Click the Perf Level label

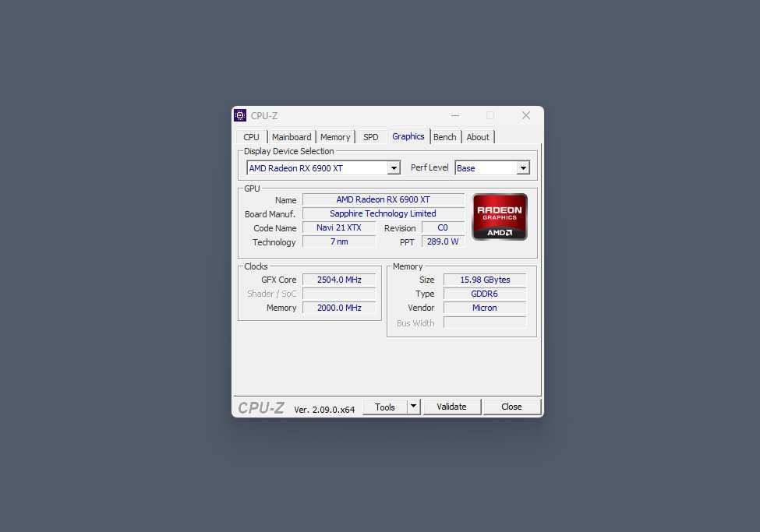click(x=429, y=167)
